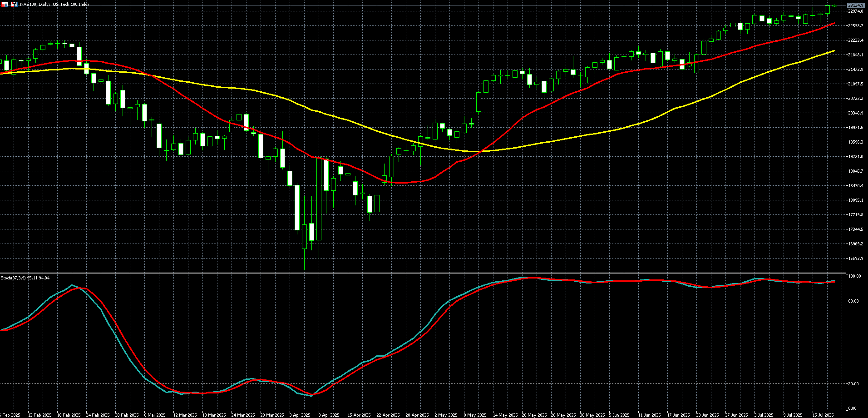Click the latest rightmost candlestick

point(834,5)
